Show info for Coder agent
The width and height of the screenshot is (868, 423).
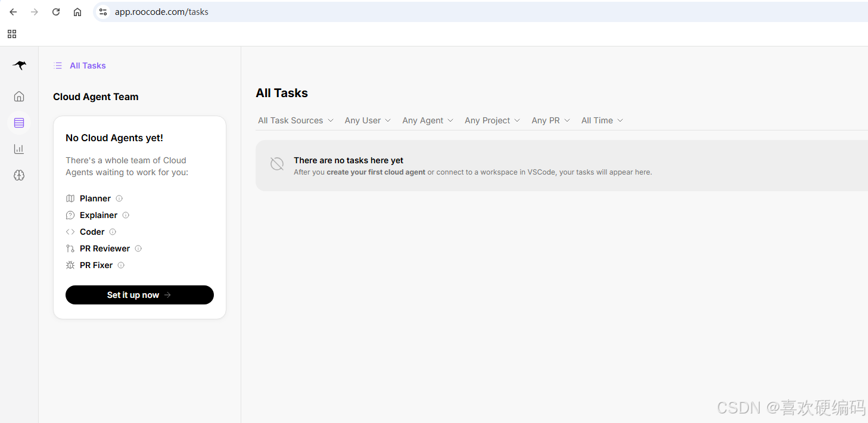[x=113, y=232]
